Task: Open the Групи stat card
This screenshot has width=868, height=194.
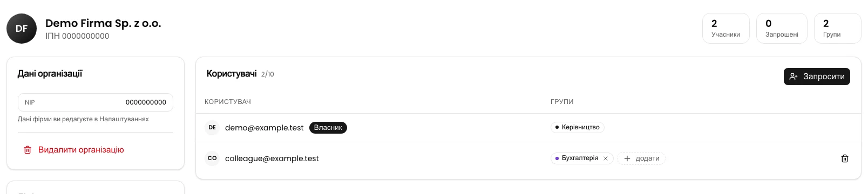Action: [837, 29]
